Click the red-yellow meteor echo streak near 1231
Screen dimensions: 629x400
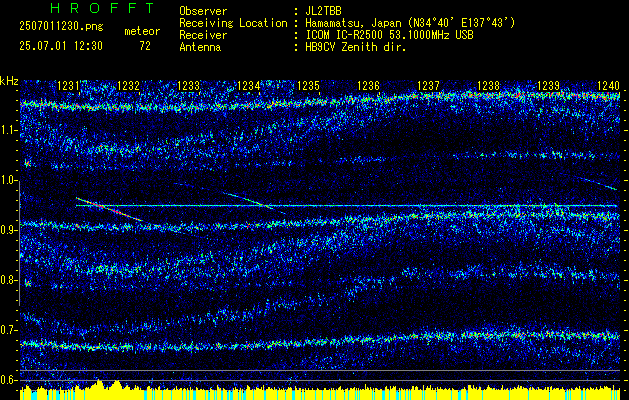(x=109, y=209)
